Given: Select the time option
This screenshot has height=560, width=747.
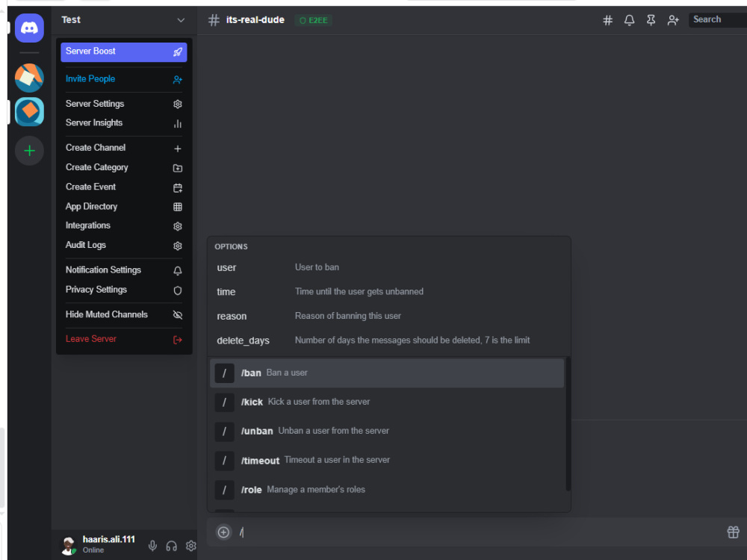Looking at the screenshot, I should tap(388, 292).
